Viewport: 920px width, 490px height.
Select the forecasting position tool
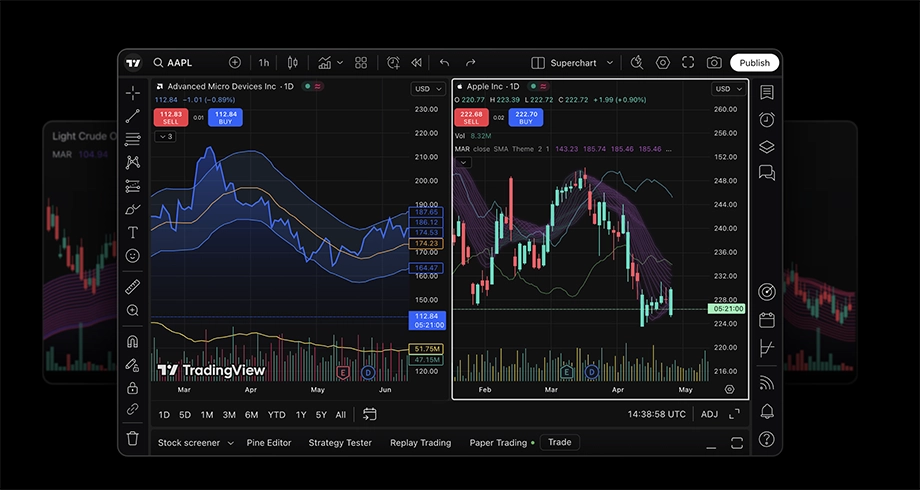(133, 187)
